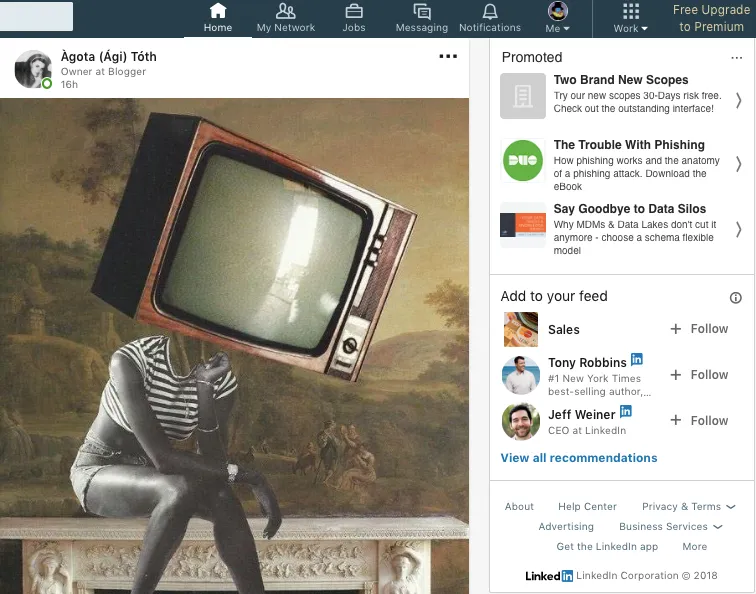The image size is (756, 594).
Task: Follow Tony Robbins
Action: (699, 375)
